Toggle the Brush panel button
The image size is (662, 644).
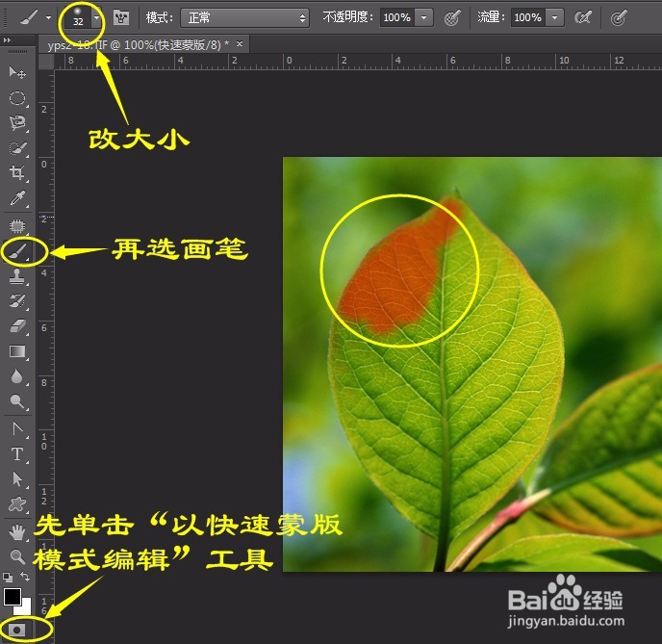coord(121,17)
